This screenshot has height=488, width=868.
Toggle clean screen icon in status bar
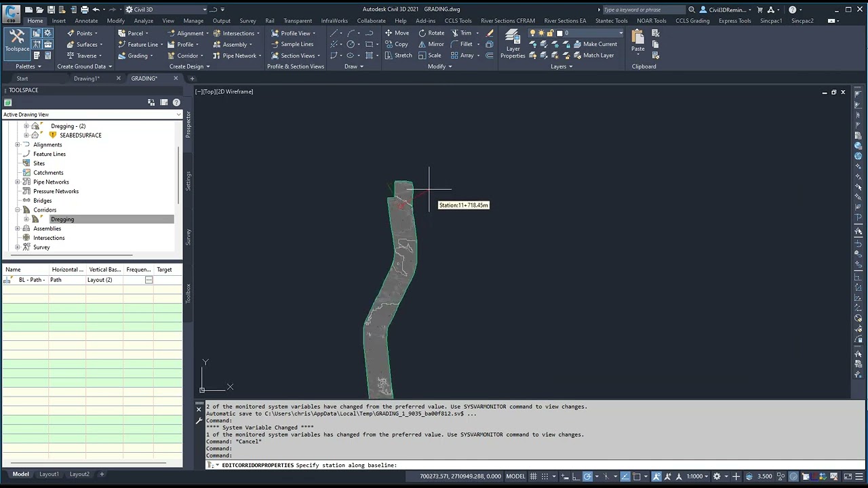click(848, 476)
